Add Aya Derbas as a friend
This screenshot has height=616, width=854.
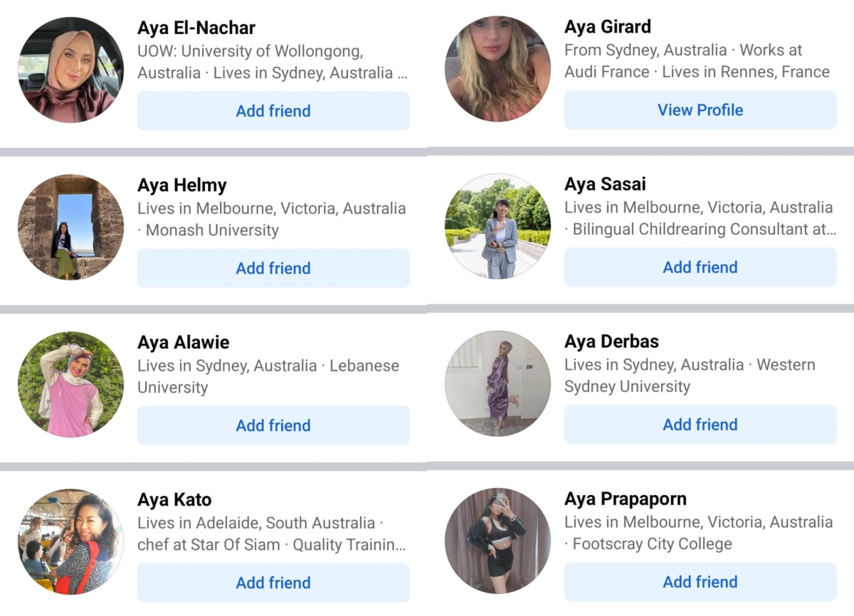pos(700,425)
